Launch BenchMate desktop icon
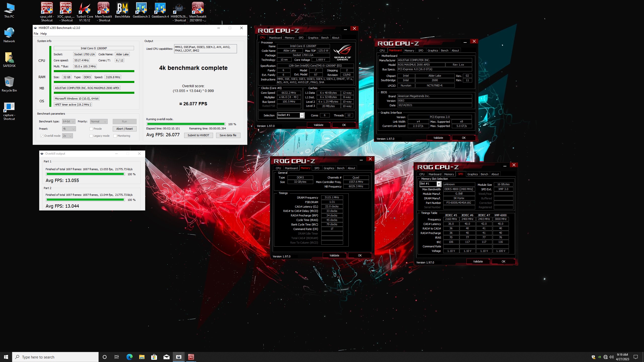The width and height of the screenshot is (644, 362). [123, 10]
